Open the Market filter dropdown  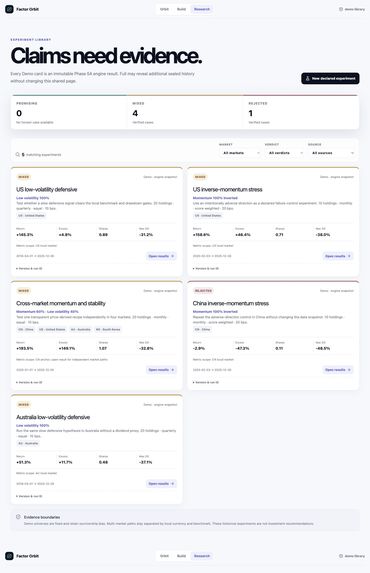(241, 153)
